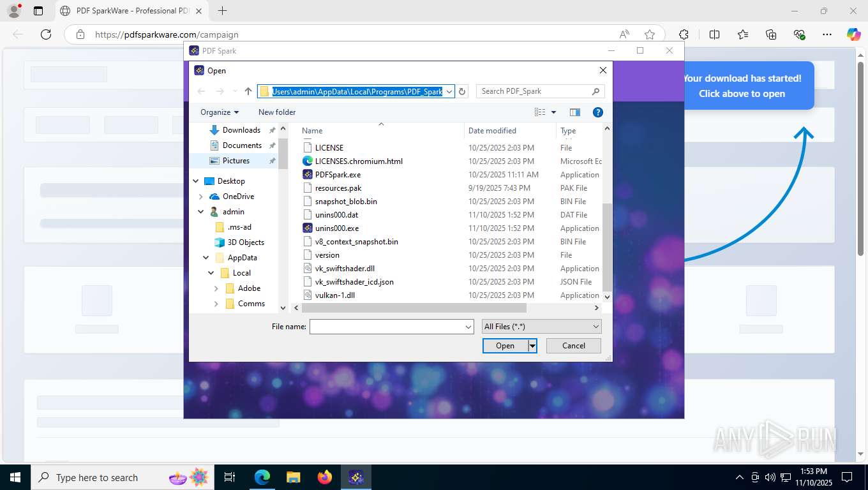Open All Files type filter dropdown
This screenshot has height=490, width=868.
pos(542,327)
